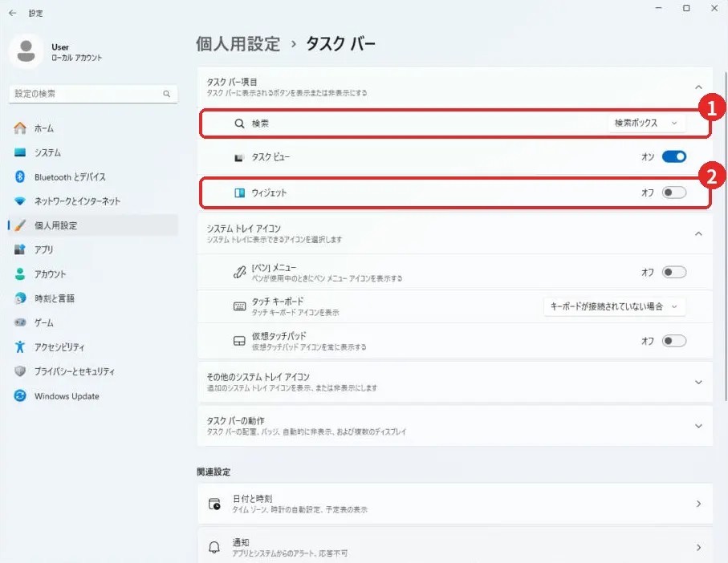Click the プライバシー shield icon
Viewport: 728px width, 563px height.
pos(20,371)
